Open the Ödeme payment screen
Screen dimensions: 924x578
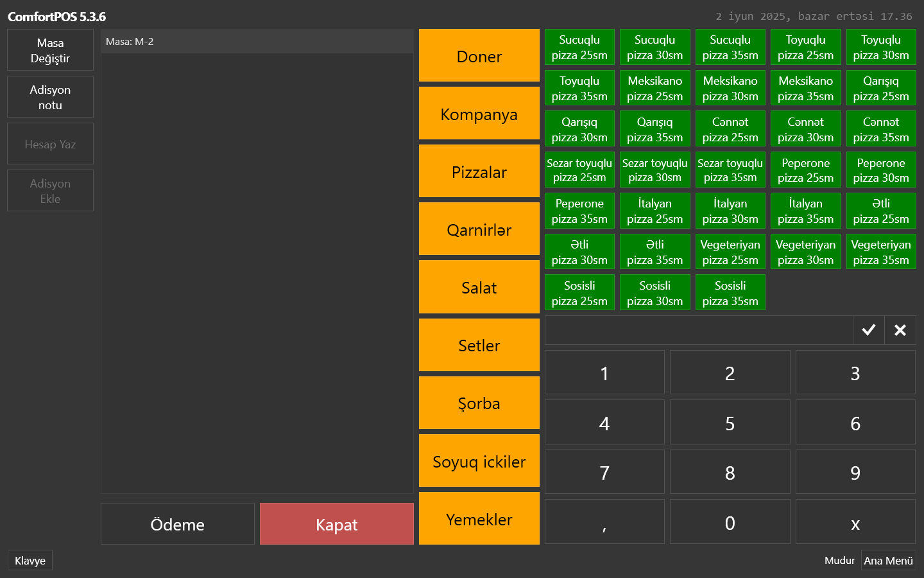178,524
